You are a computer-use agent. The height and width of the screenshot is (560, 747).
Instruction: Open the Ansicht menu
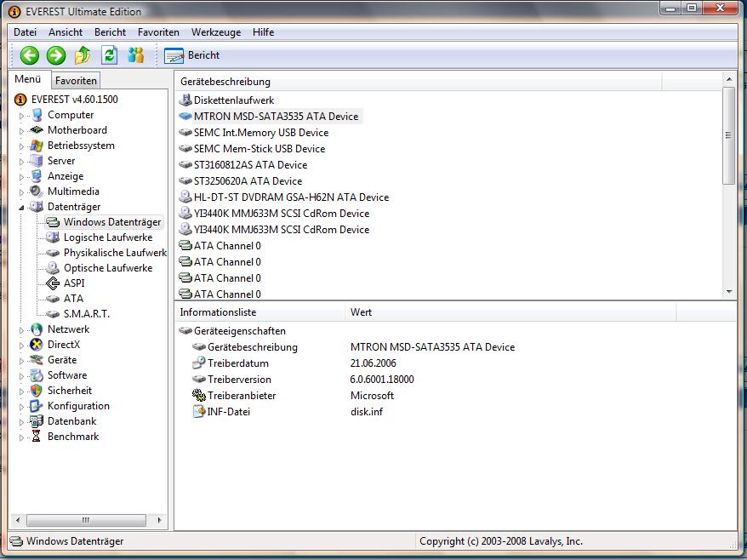coord(66,32)
